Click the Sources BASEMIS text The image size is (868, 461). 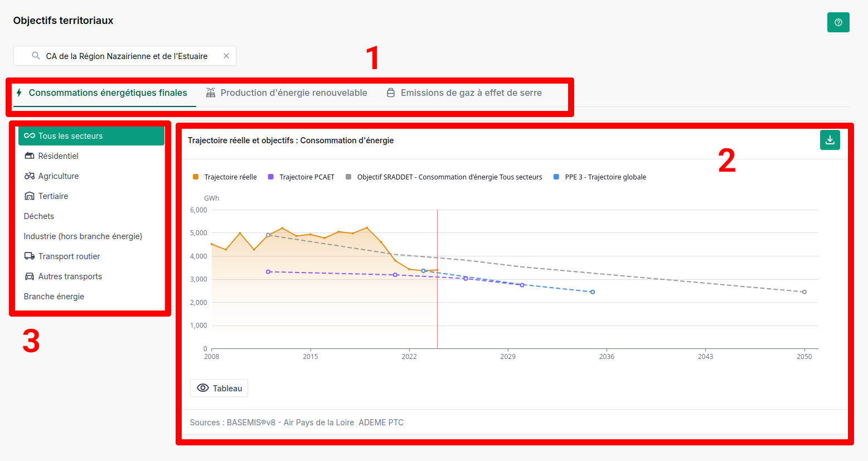297,423
